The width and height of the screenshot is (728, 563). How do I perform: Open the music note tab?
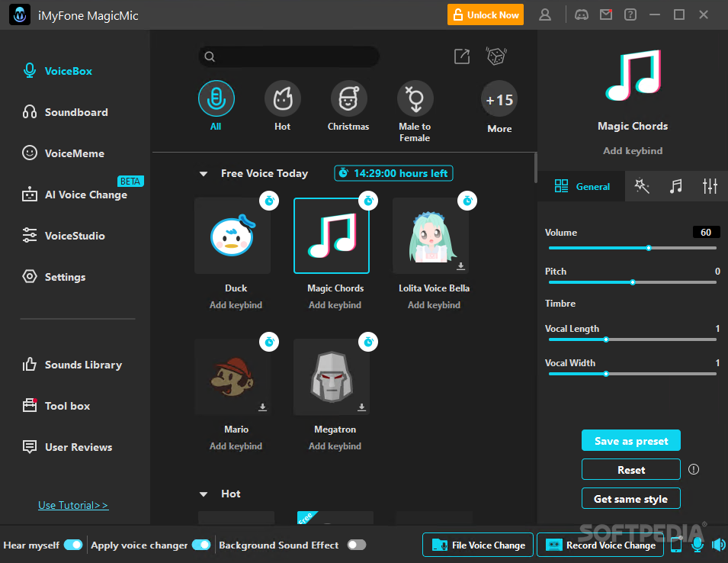click(x=676, y=186)
